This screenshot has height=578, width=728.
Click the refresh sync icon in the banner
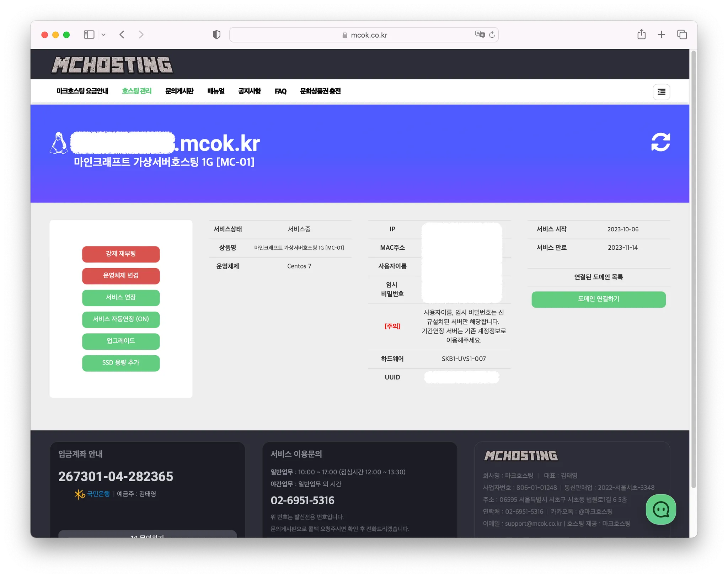[660, 142]
